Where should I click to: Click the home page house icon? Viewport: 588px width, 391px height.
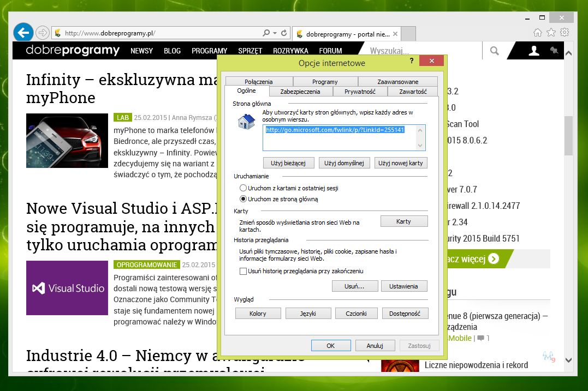246,122
